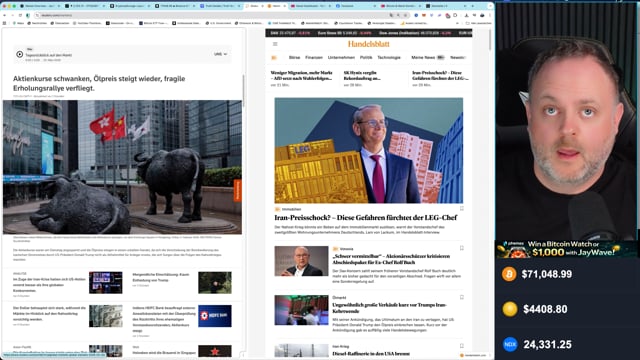Screen dimensions: 640x360
Task: Switch to the Facebook browser tab
Action: click(x=354, y=6)
